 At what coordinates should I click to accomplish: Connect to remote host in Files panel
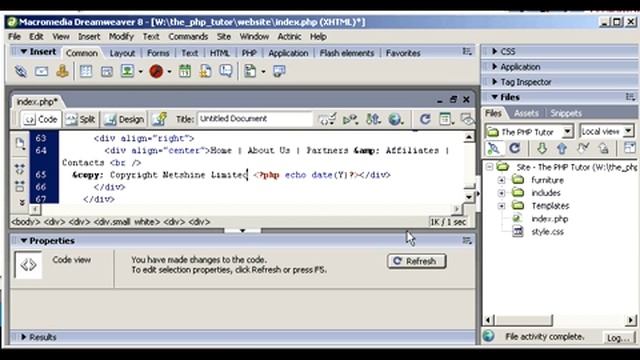(x=493, y=148)
